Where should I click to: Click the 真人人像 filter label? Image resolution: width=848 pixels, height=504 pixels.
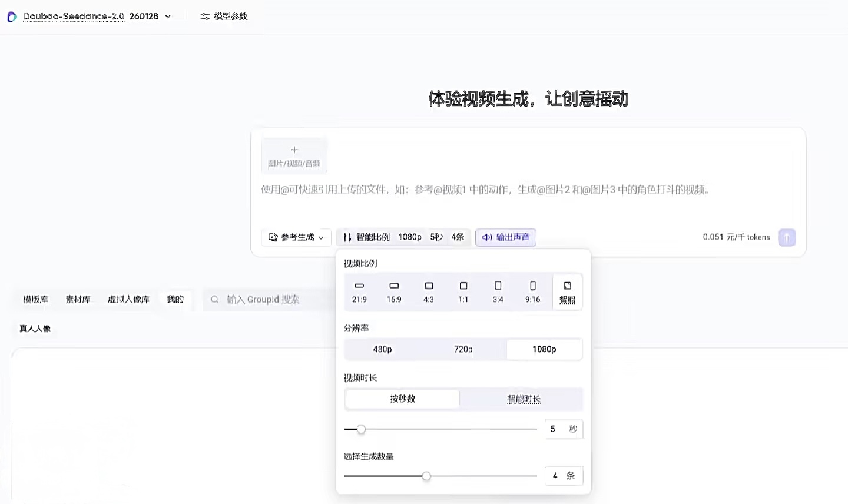[35, 329]
